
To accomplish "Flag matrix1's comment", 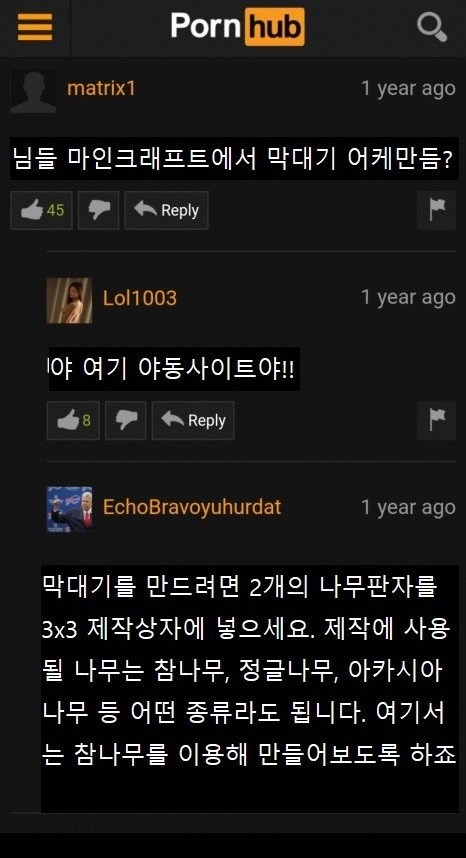I will tap(436, 210).
